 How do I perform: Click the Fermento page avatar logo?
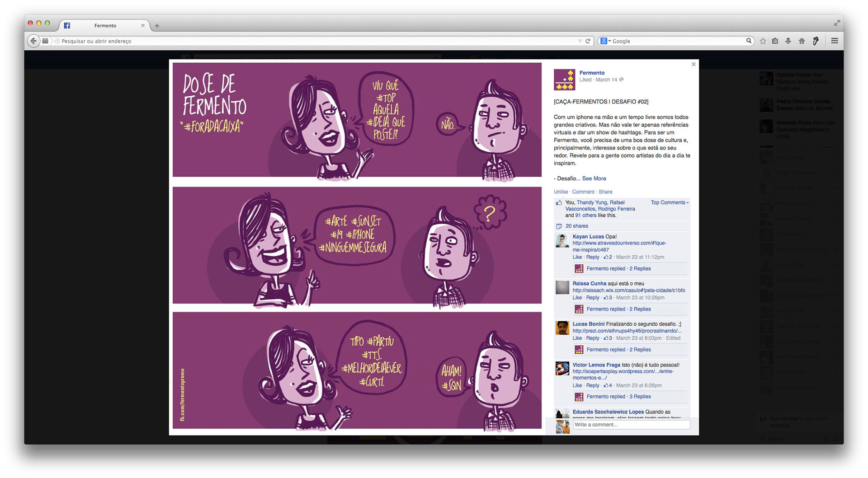[564, 80]
